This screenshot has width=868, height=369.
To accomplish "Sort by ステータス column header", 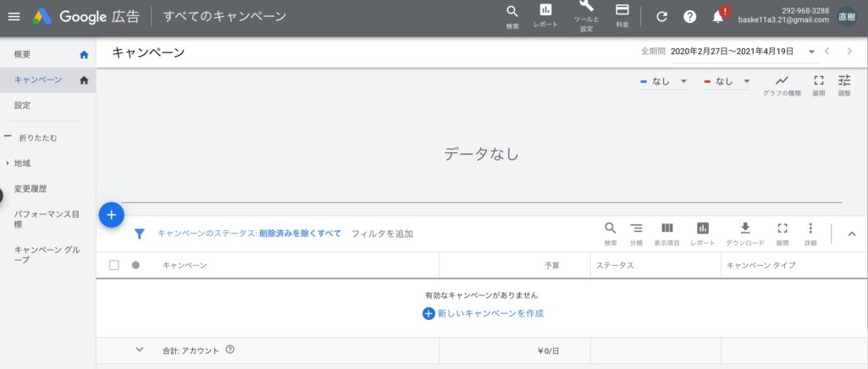I will click(x=615, y=266).
